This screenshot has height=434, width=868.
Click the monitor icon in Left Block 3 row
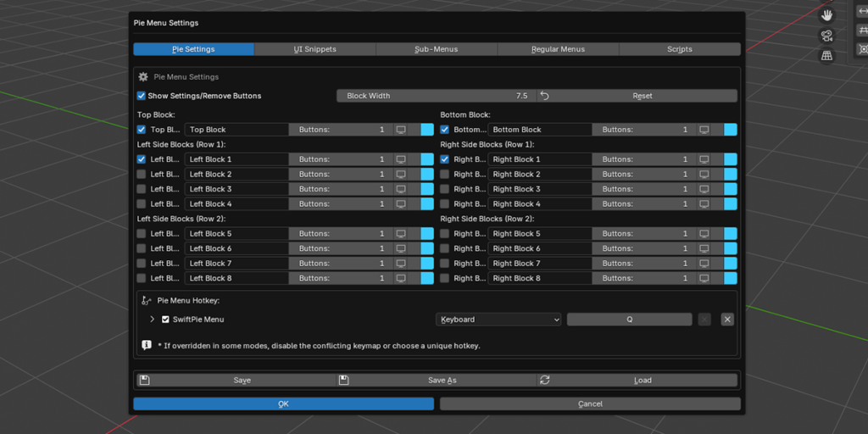[401, 189]
